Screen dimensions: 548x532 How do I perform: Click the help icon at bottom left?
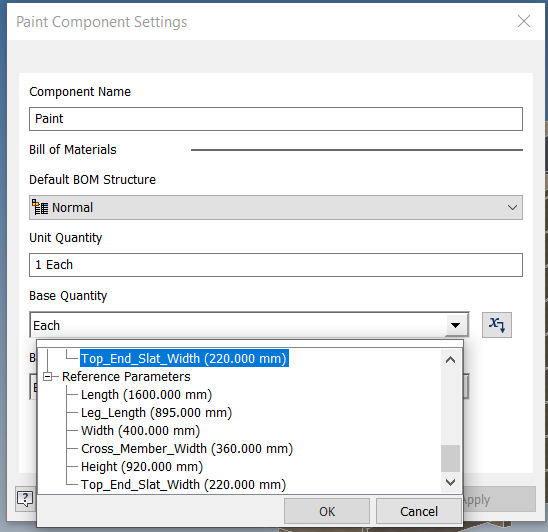pyautogui.click(x=26, y=499)
